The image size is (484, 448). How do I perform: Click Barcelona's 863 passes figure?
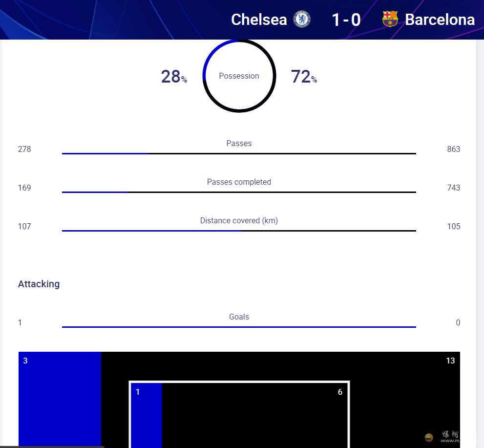453,149
